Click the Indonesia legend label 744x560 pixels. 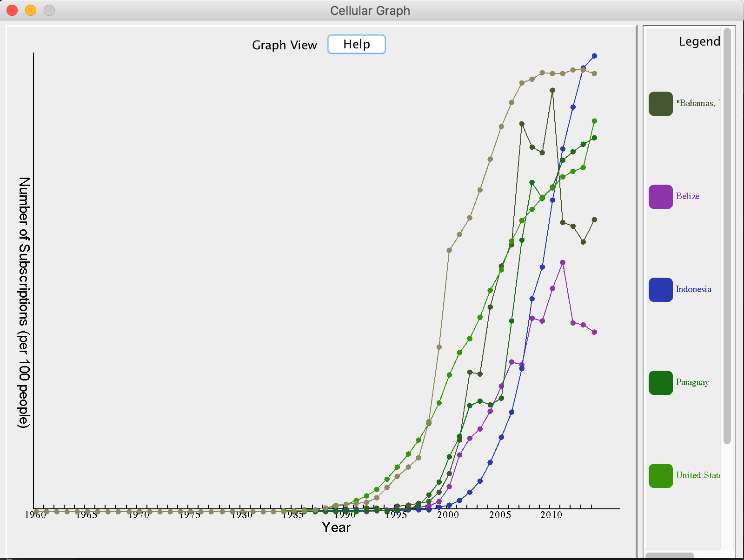point(693,289)
